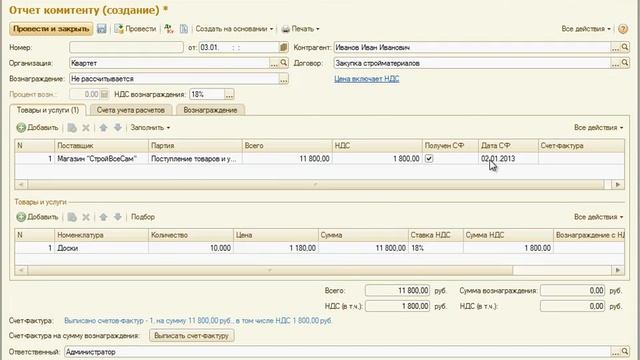This screenshot has height=360, width=640.
Task: Click Договор field Закупка стройматериалов
Action: click(x=472, y=63)
